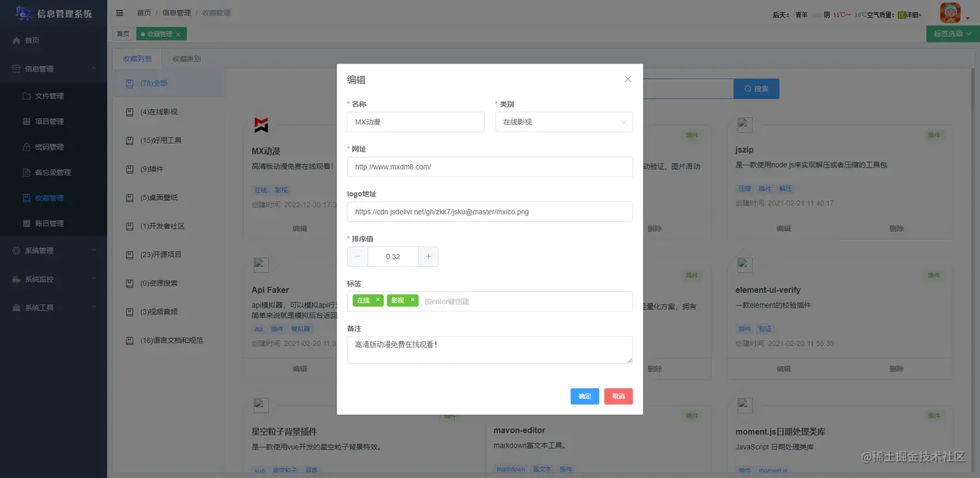Click the 密码管理 lock icon

coord(27,147)
